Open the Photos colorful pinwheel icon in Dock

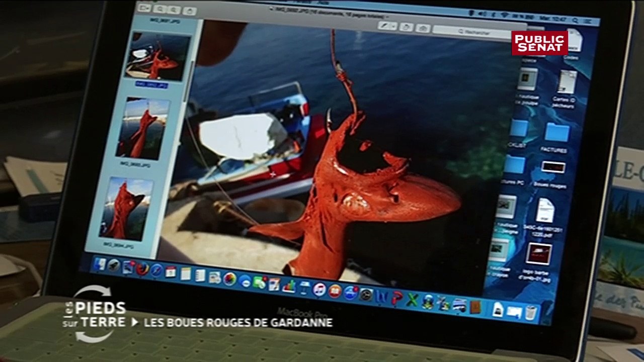pyautogui.click(x=229, y=279)
